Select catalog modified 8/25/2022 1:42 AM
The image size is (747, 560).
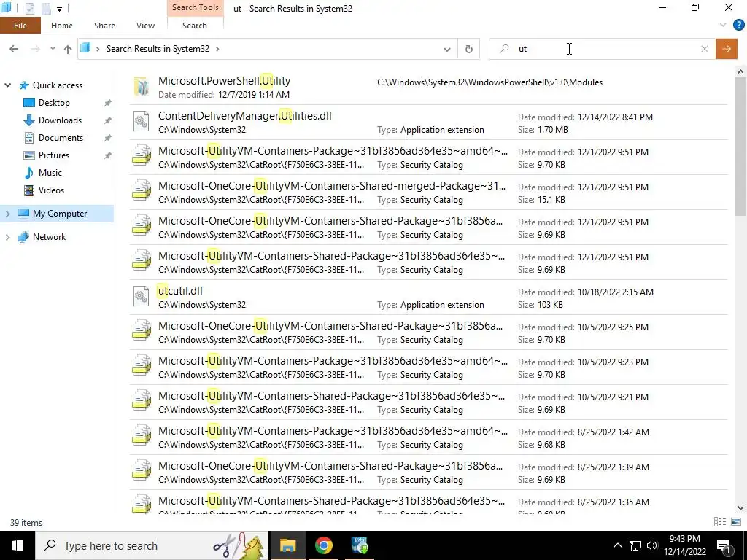tap(428, 437)
